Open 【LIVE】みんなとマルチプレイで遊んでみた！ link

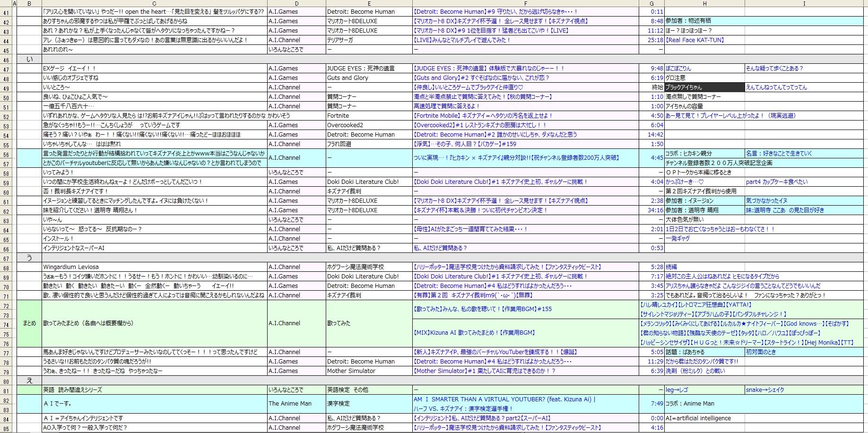462,40
